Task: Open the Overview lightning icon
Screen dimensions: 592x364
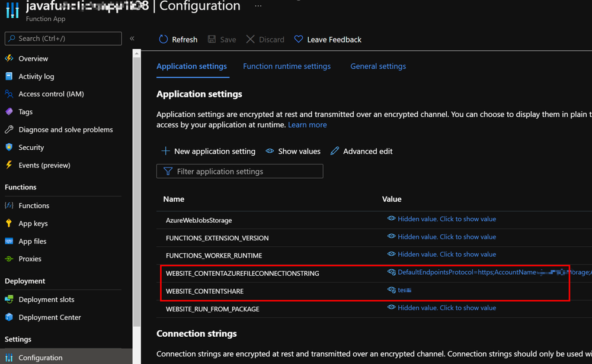Action: point(9,59)
